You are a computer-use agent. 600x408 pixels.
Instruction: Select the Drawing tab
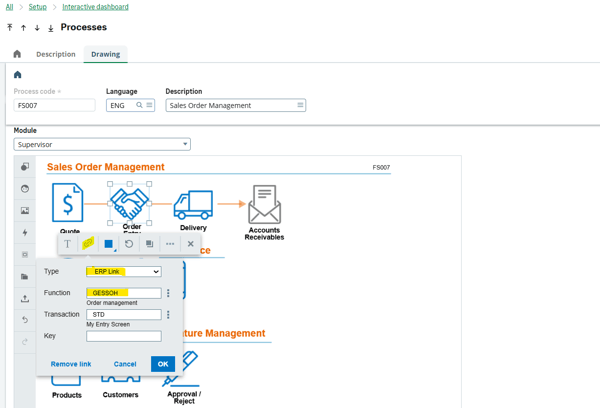click(x=105, y=54)
